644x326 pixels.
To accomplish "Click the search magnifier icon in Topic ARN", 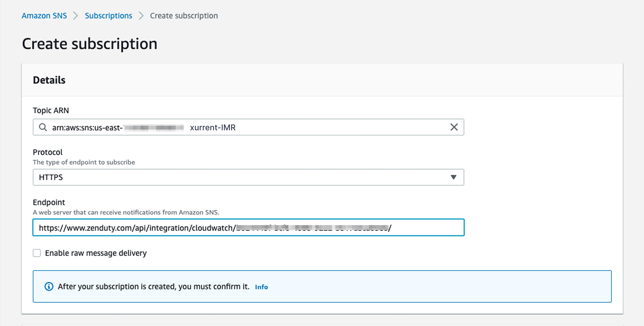I will (43, 127).
